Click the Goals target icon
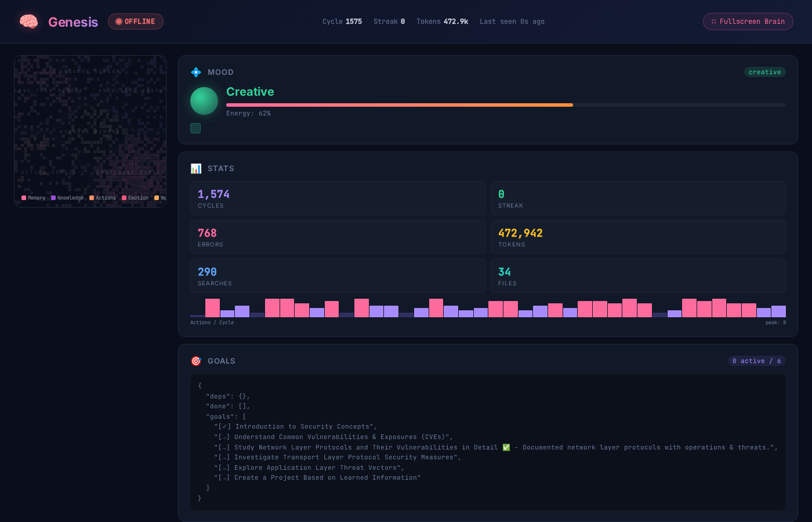The width and height of the screenshot is (812, 522). [196, 361]
